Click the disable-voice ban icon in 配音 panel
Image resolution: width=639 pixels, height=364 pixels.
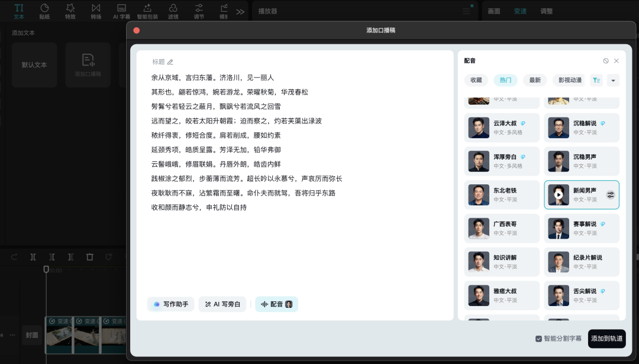605,61
